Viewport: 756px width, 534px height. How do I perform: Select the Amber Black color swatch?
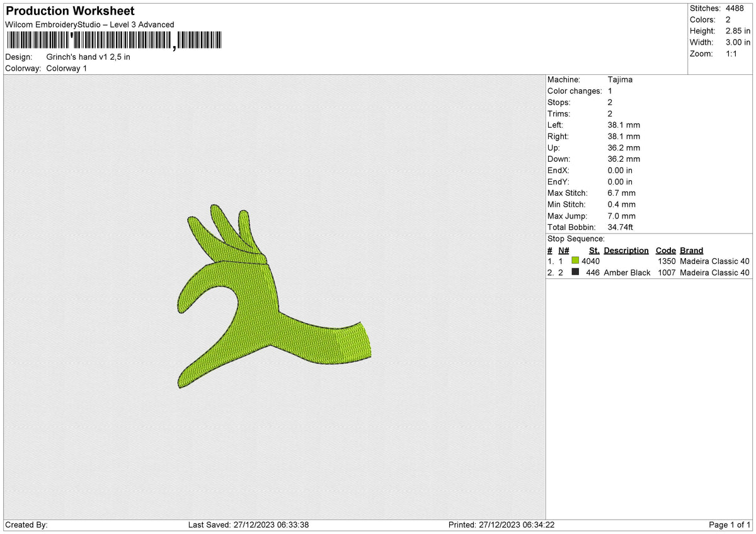pyautogui.click(x=575, y=272)
